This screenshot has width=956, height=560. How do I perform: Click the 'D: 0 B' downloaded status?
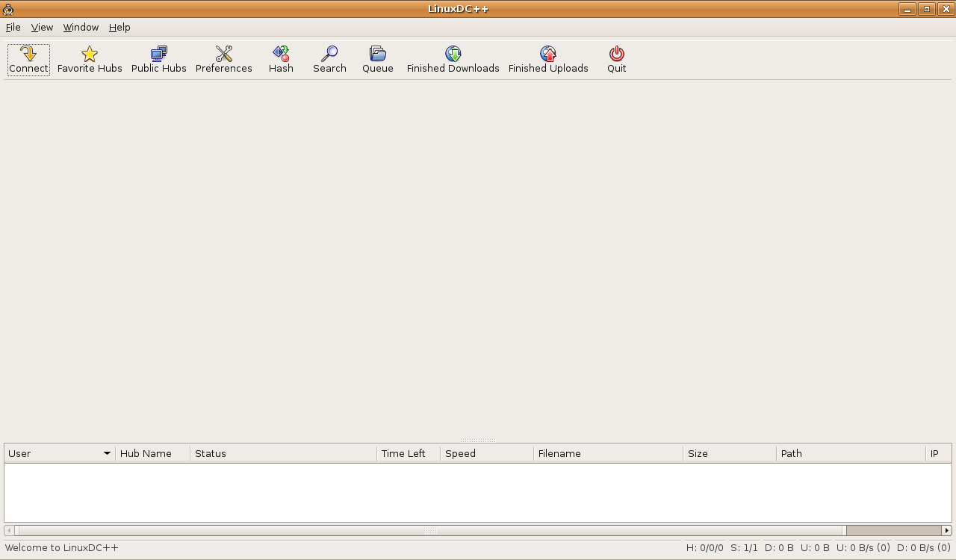[779, 548]
